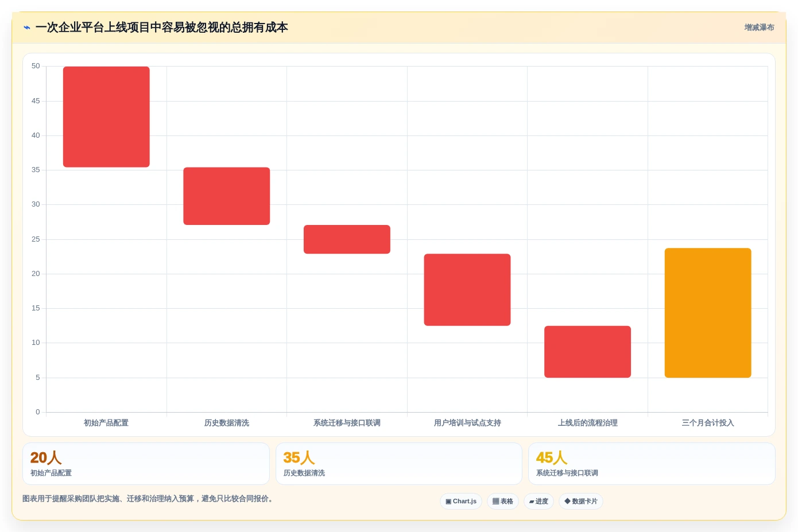Click the blue lightning icon beside the title
The height and width of the screenshot is (532, 798).
[26, 28]
